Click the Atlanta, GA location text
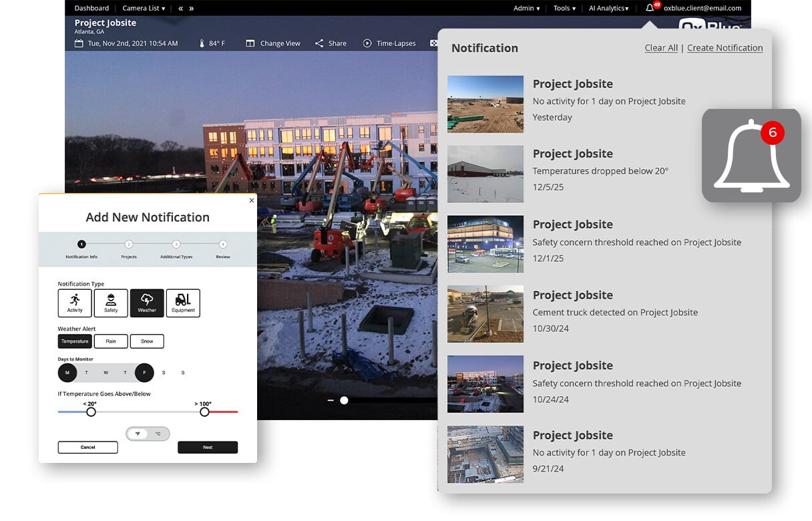Screen dimensions: 812x521 (89, 31)
